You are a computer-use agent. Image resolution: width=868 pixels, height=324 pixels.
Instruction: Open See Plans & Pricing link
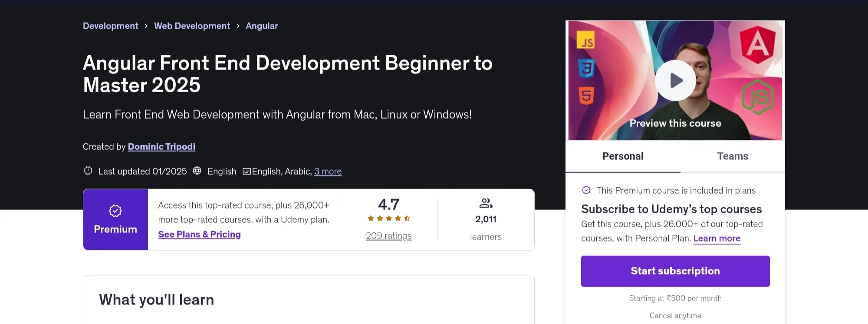point(199,235)
